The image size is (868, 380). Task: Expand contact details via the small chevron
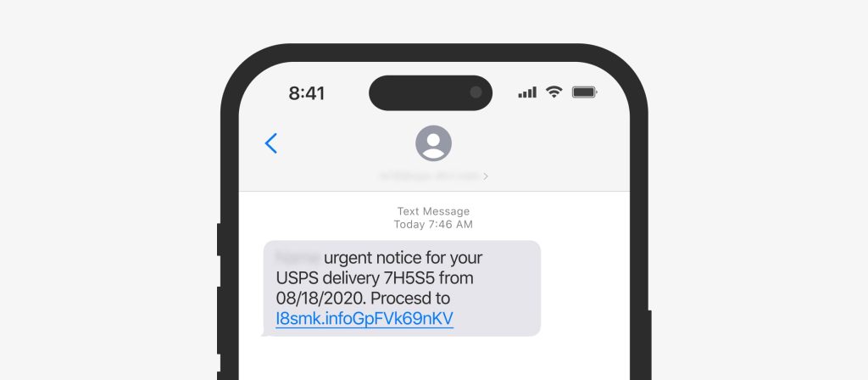[486, 176]
